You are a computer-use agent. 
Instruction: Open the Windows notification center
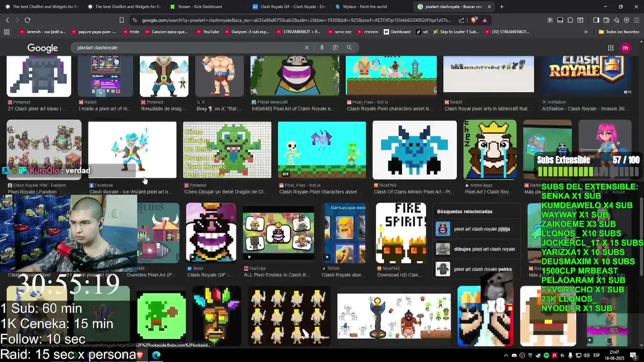(633, 355)
